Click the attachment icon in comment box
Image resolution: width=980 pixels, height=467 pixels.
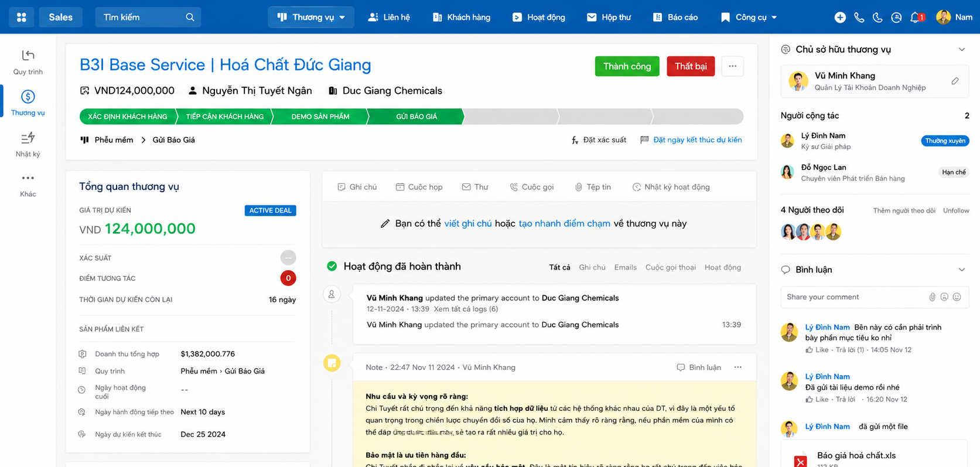pos(932,297)
